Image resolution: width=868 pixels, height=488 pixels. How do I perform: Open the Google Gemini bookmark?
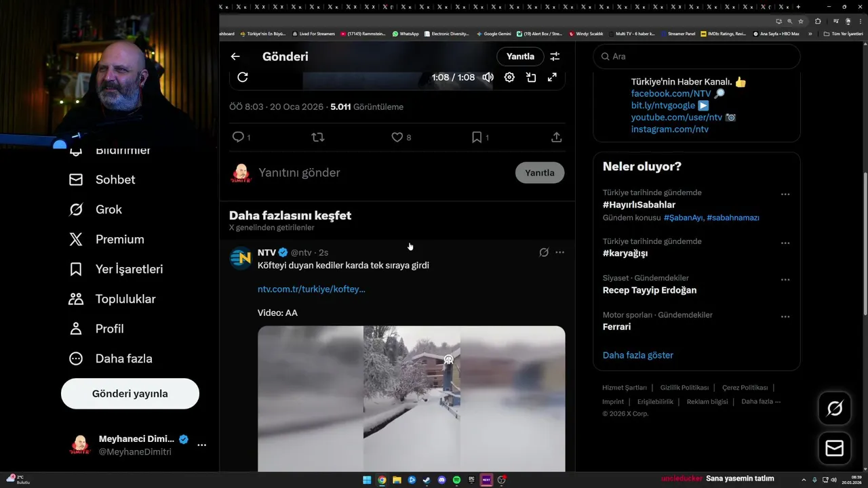point(494,33)
